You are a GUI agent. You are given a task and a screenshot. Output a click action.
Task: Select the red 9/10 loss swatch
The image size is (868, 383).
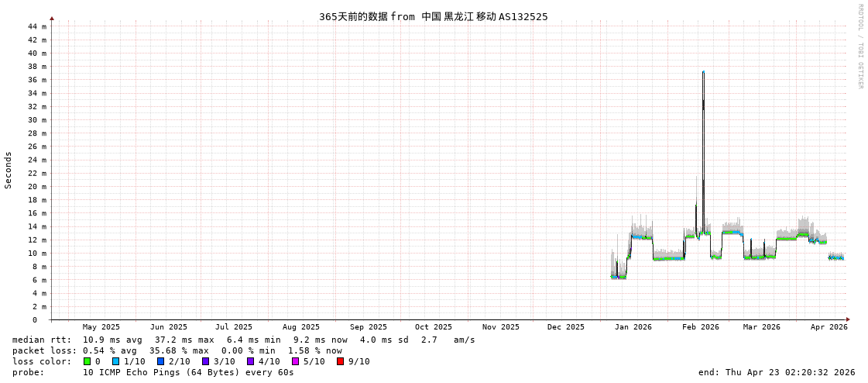coord(341,361)
